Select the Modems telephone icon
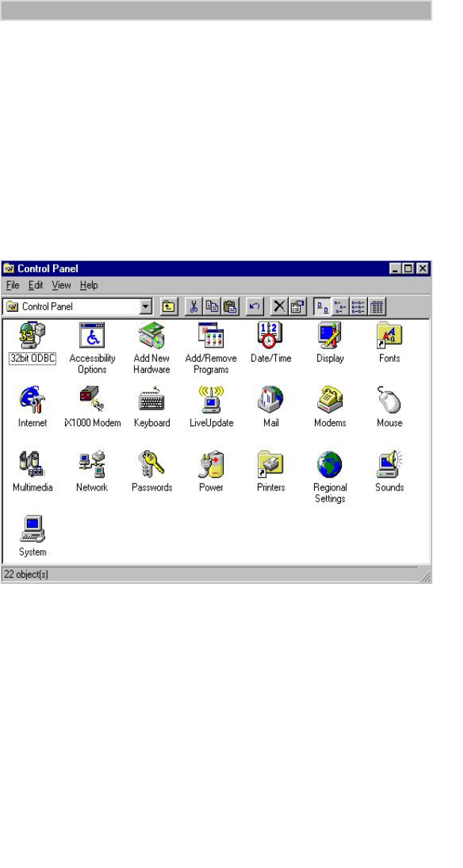The width and height of the screenshot is (463, 868). tap(330, 400)
